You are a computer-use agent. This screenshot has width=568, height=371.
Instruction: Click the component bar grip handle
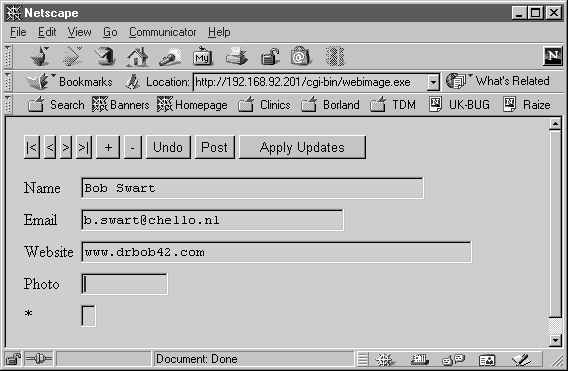(363, 359)
